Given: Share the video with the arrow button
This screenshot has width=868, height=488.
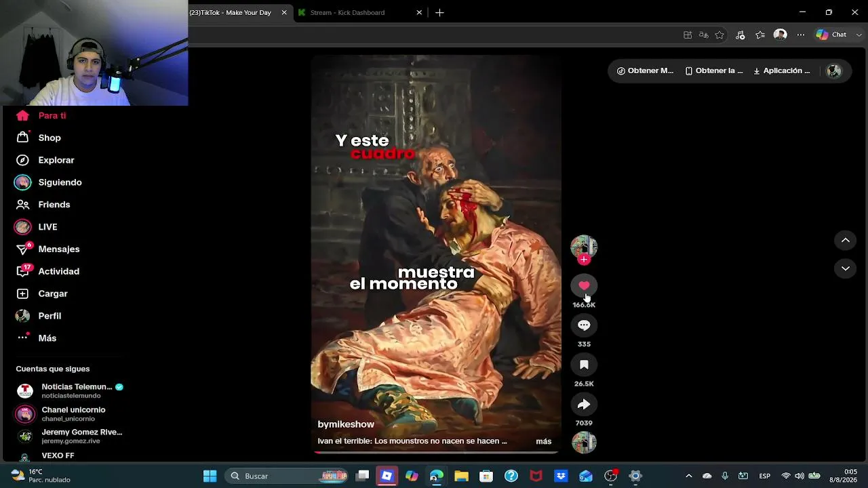Looking at the screenshot, I should click(584, 404).
